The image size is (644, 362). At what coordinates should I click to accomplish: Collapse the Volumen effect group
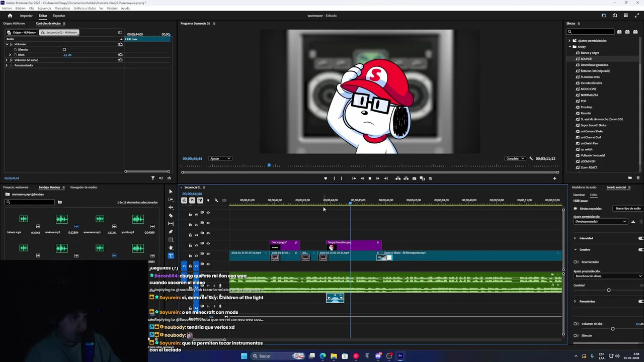(x=7, y=44)
